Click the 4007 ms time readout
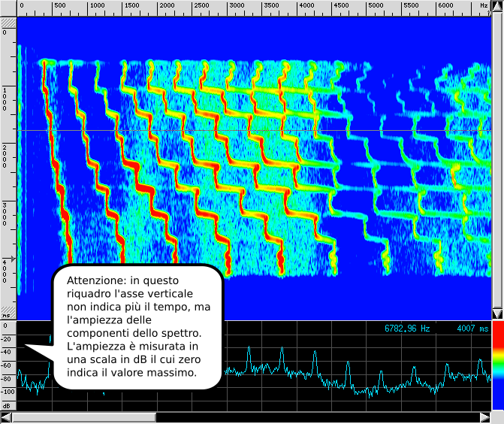Screen dimensions: 504x424 472,329
